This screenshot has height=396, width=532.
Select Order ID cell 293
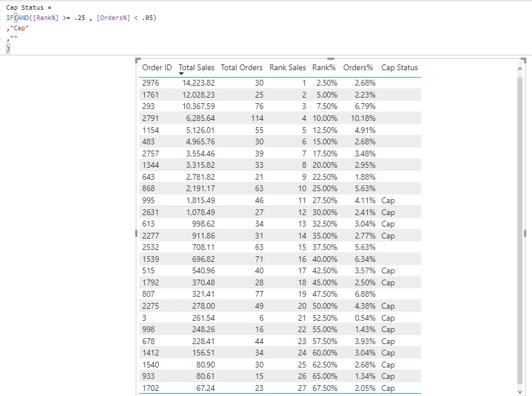[148, 106]
